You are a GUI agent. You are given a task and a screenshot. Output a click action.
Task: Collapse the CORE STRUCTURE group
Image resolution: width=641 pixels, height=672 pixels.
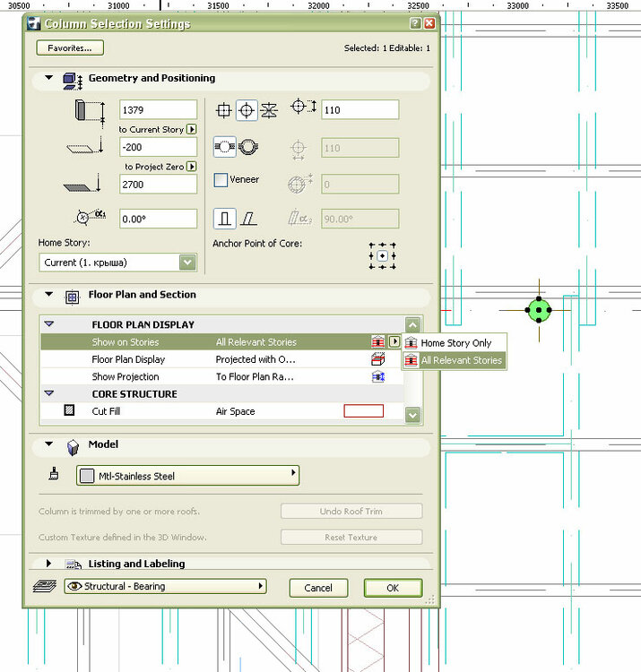(x=49, y=393)
